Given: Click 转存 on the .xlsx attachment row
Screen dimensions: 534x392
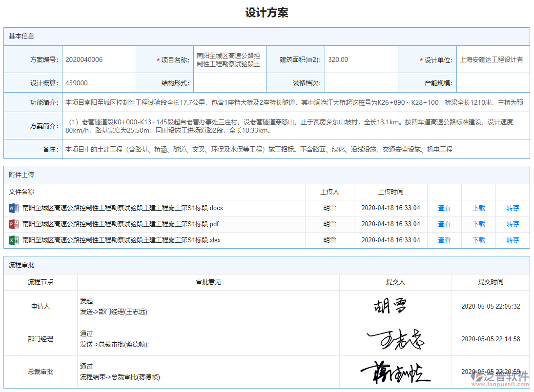Looking at the screenshot, I should coord(513,240).
